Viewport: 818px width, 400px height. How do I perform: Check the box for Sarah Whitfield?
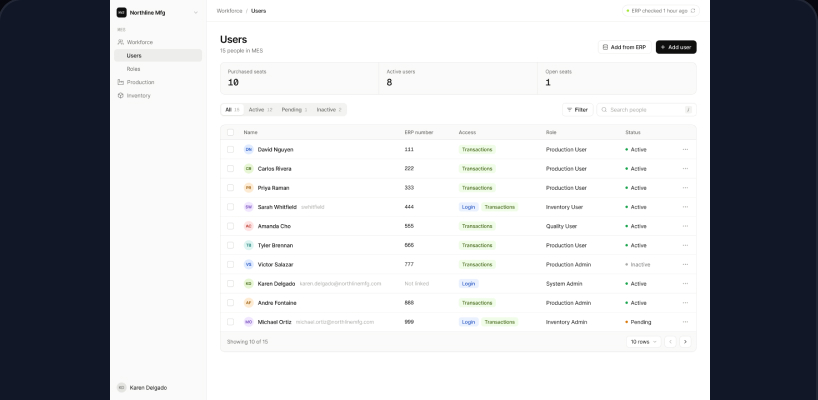(x=230, y=207)
